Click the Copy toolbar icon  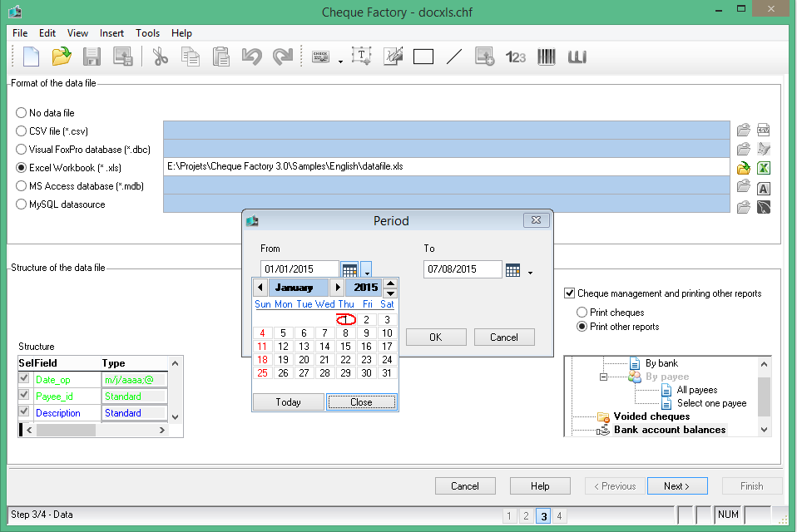191,57
